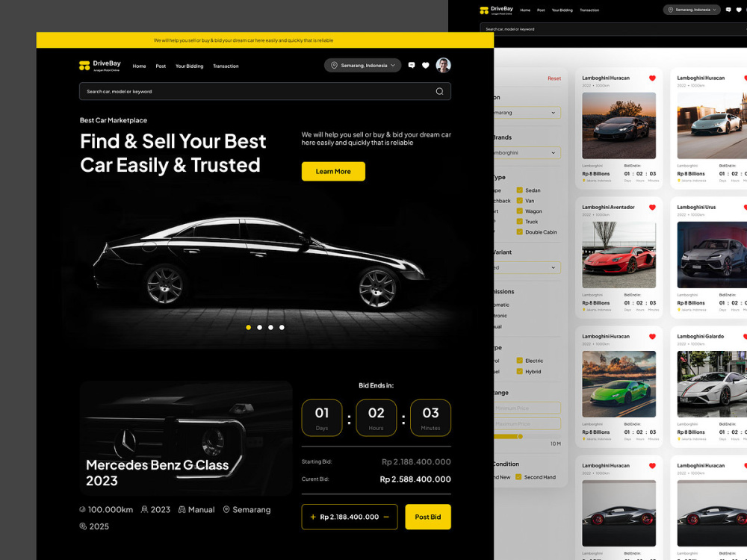Image resolution: width=747 pixels, height=560 pixels.
Task: Unfavorite the first Lamborghini Huracan card heart
Action: pyautogui.click(x=652, y=78)
